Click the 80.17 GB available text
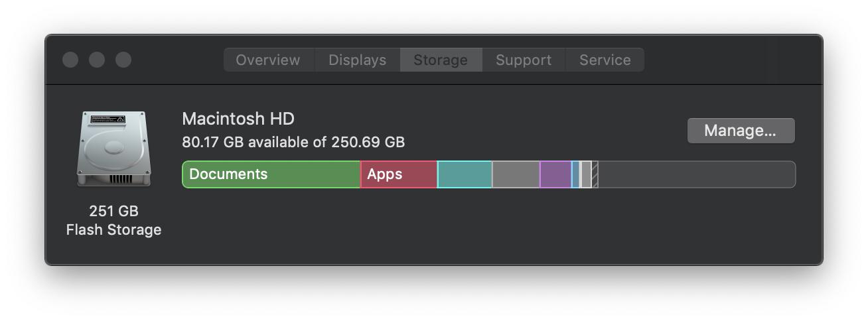Screen dimensions: 868x321 [x=293, y=142]
